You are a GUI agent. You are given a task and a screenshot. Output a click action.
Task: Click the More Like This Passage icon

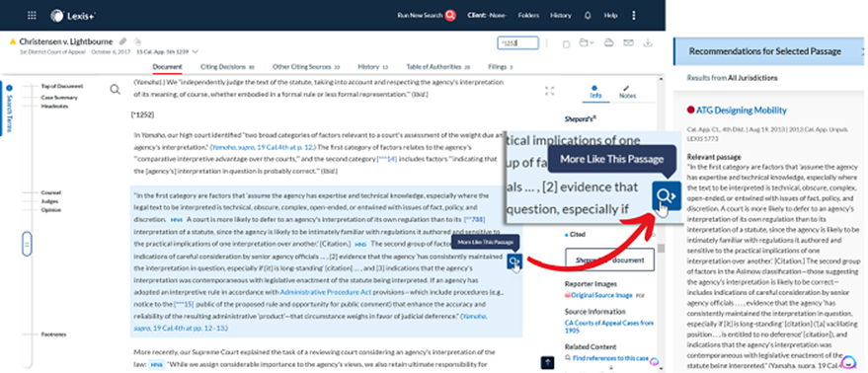tap(514, 261)
